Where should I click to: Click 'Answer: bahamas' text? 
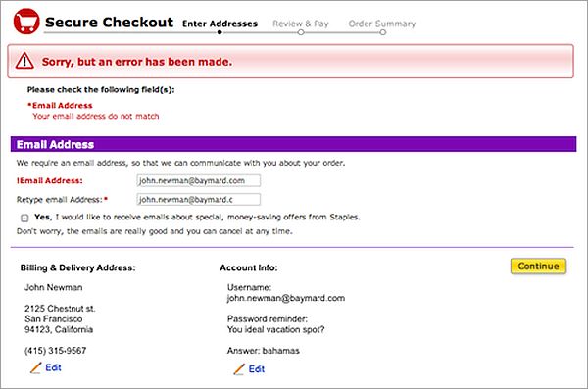pyautogui.click(x=264, y=351)
